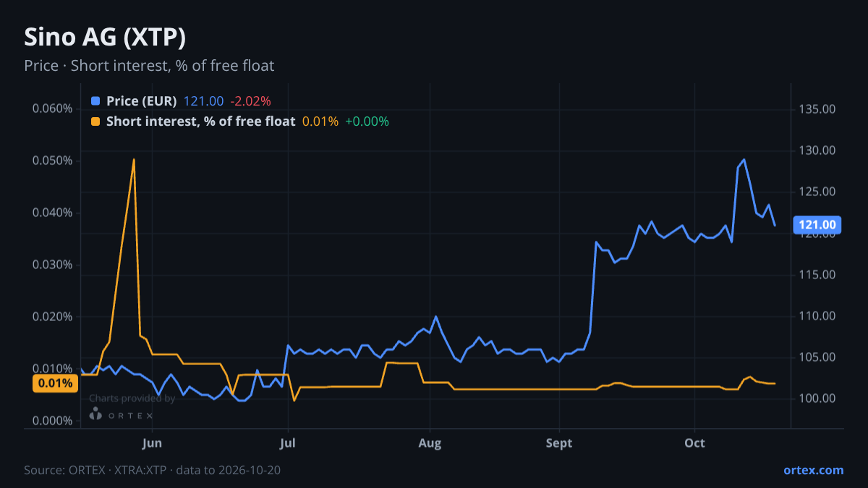The width and height of the screenshot is (868, 488).
Task: Click the 121.00 value in the legend
Action: tap(203, 101)
